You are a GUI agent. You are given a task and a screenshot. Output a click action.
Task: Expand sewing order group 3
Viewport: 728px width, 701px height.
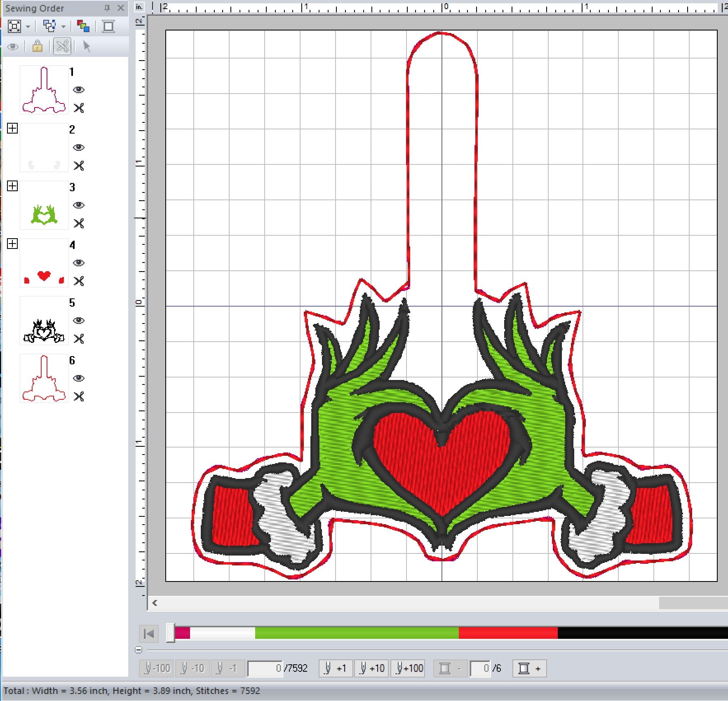[x=13, y=186]
